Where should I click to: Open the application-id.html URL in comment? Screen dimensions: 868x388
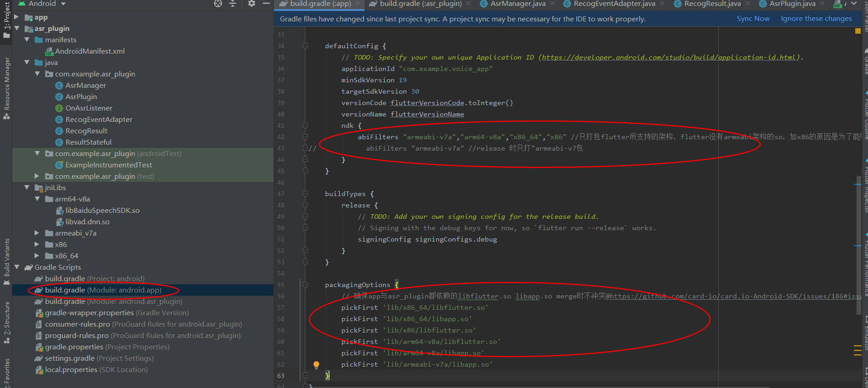point(669,57)
